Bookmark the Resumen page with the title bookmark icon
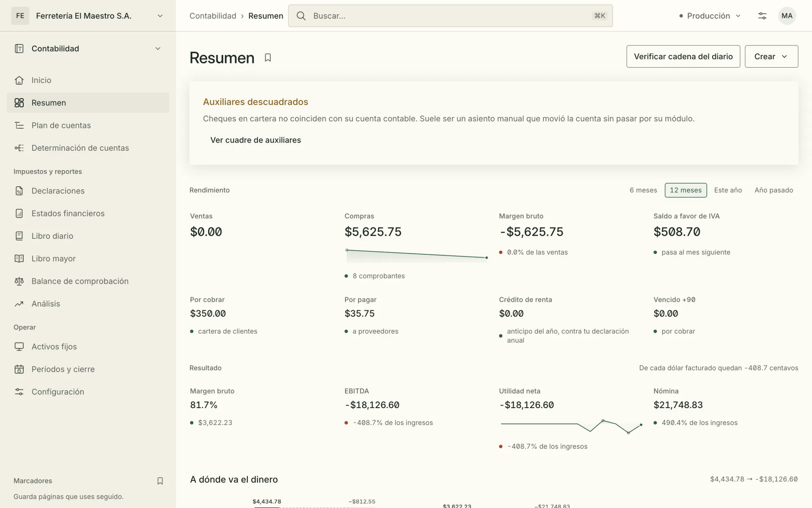The width and height of the screenshot is (812, 508). [268, 58]
